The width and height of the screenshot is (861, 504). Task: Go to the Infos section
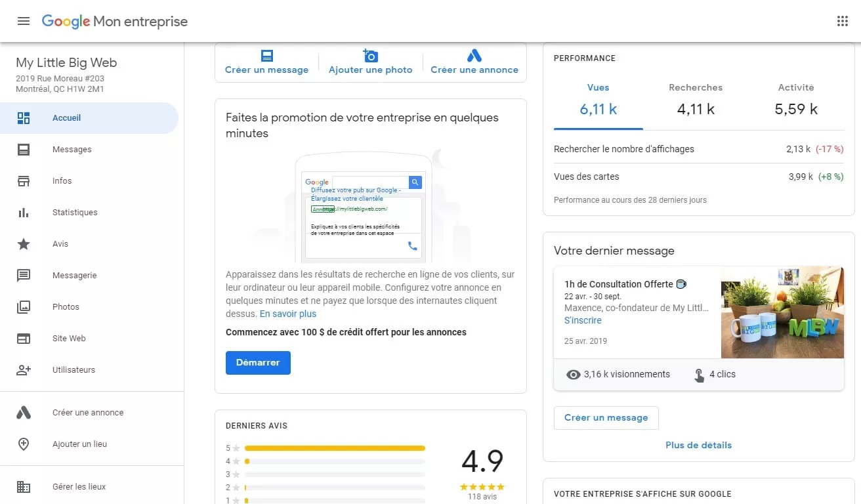click(62, 181)
